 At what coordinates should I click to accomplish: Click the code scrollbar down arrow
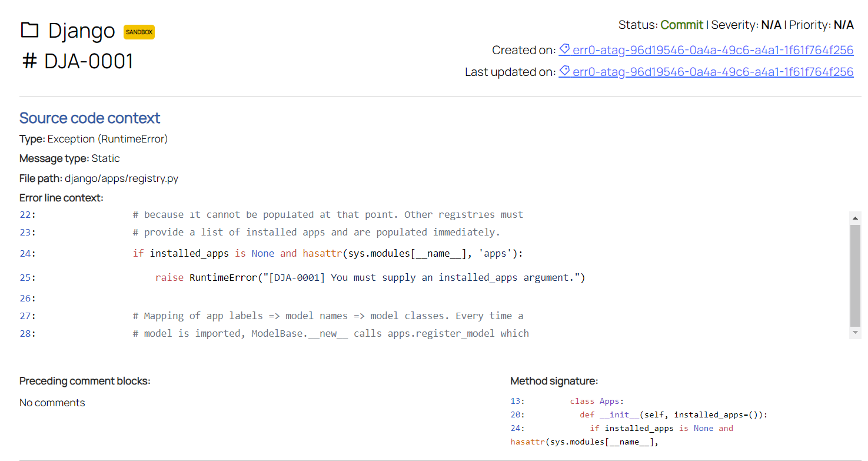point(856,333)
